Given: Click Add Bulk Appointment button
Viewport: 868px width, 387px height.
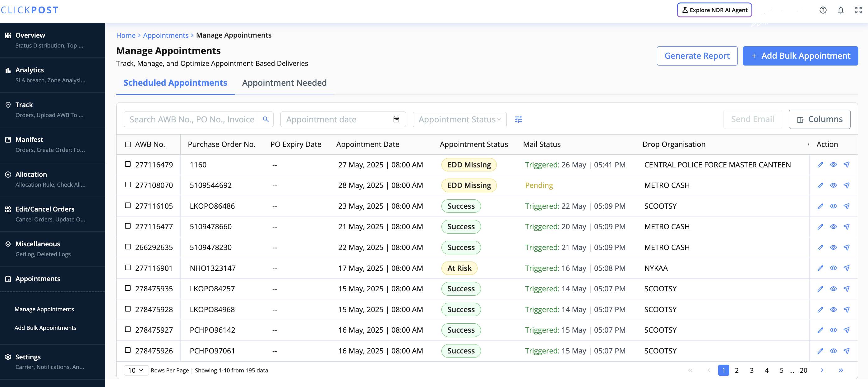Looking at the screenshot, I should pyautogui.click(x=800, y=56).
